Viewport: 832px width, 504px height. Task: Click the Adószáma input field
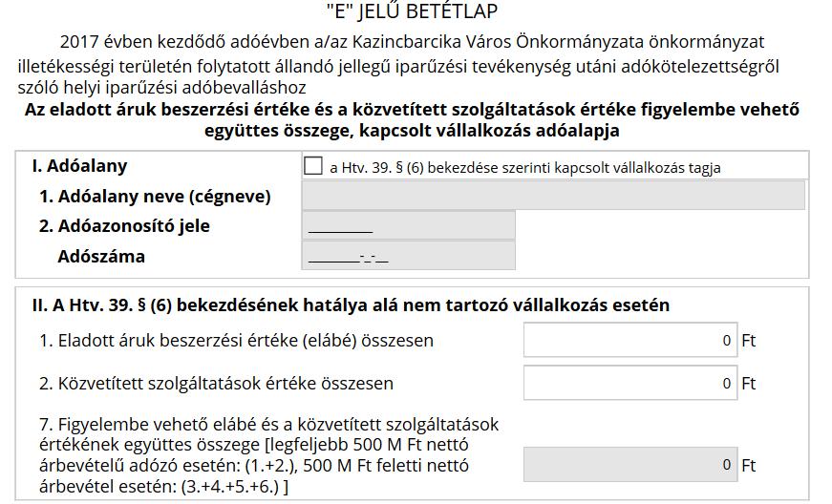click(409, 256)
